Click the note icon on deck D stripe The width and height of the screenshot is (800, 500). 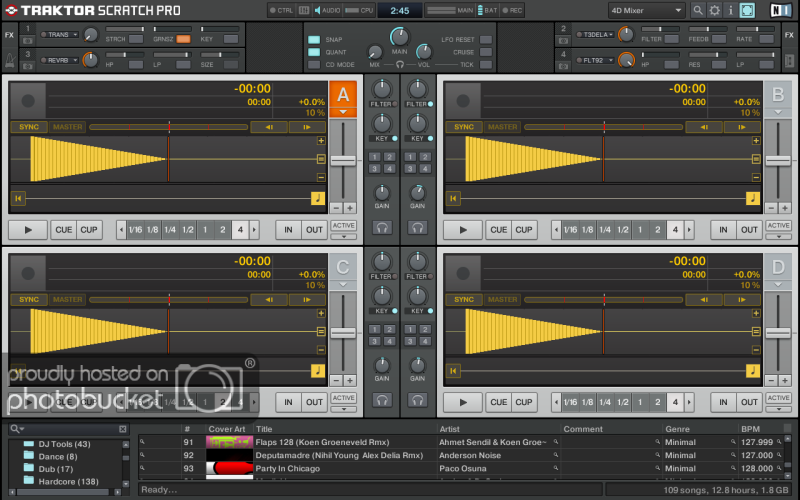(x=753, y=371)
